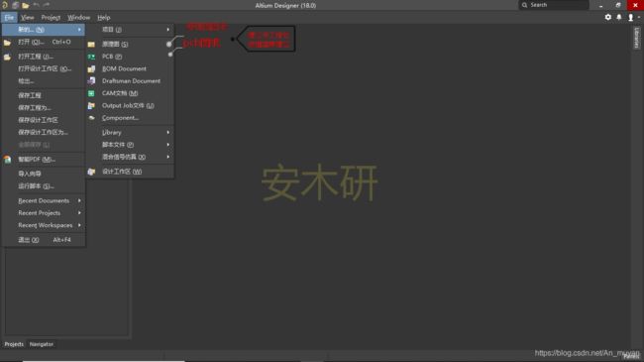Select 保存设计工作区为... in File menu
The image size is (644, 362).
[x=44, y=133]
